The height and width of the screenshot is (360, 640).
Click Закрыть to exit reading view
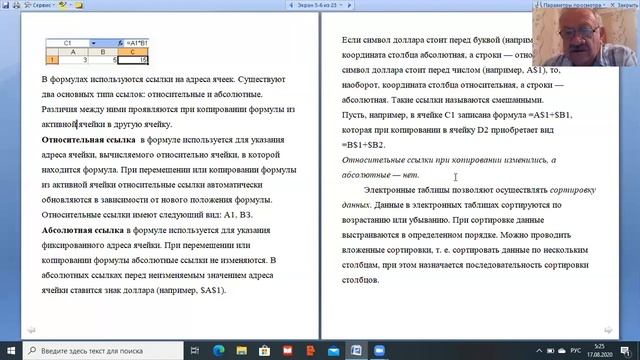624,5
